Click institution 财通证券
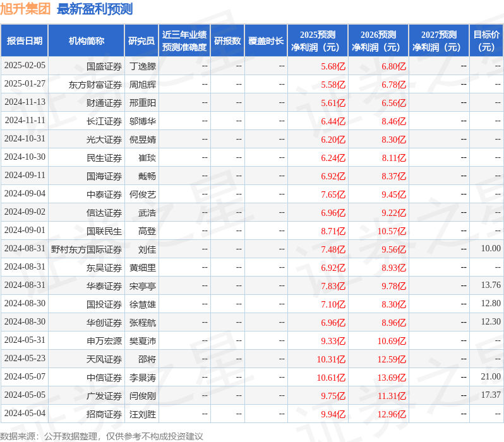 click(x=104, y=103)
